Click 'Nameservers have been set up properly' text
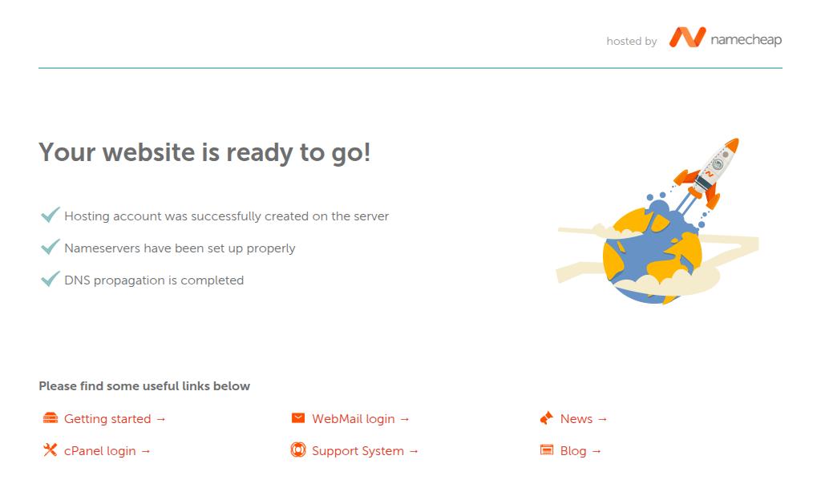This screenshot has height=504, width=821. click(180, 248)
